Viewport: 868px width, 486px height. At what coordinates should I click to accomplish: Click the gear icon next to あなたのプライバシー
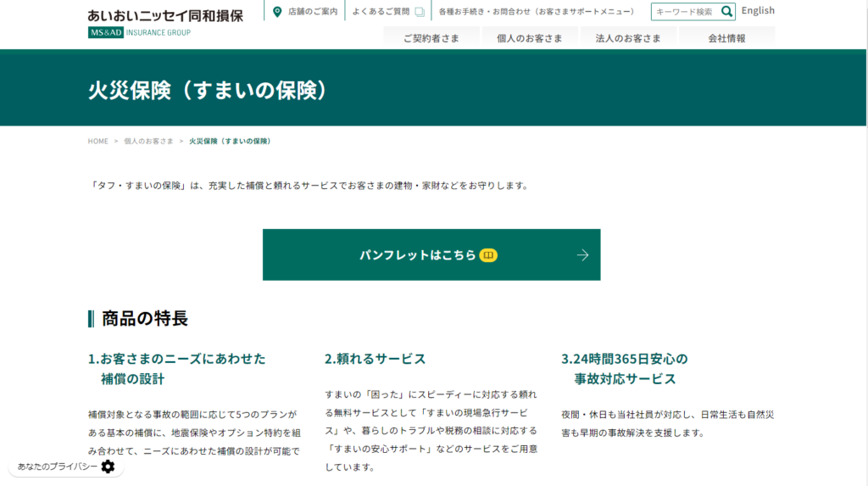point(108,466)
